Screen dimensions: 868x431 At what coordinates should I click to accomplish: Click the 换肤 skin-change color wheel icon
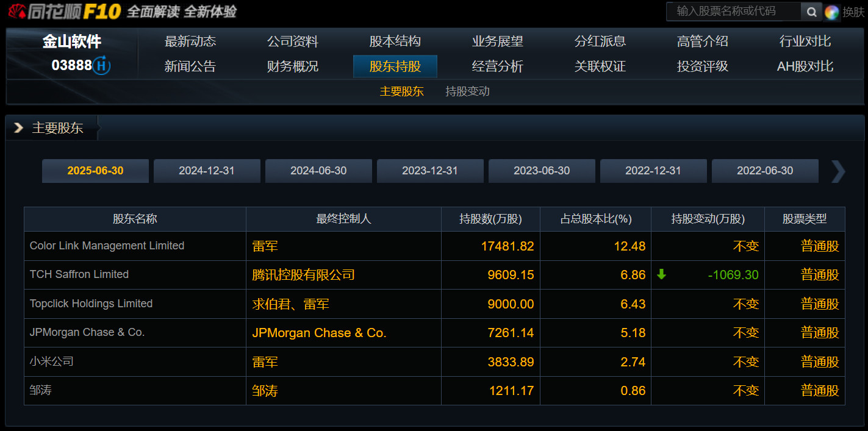click(833, 11)
